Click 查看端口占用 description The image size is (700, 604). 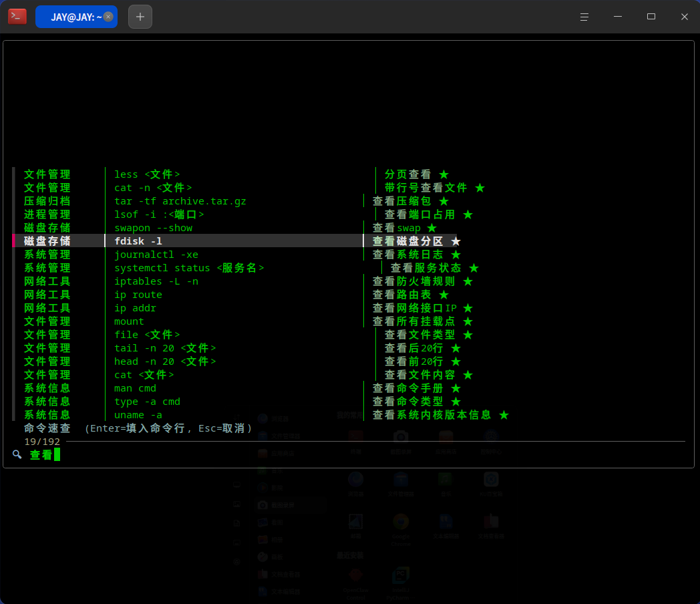419,214
